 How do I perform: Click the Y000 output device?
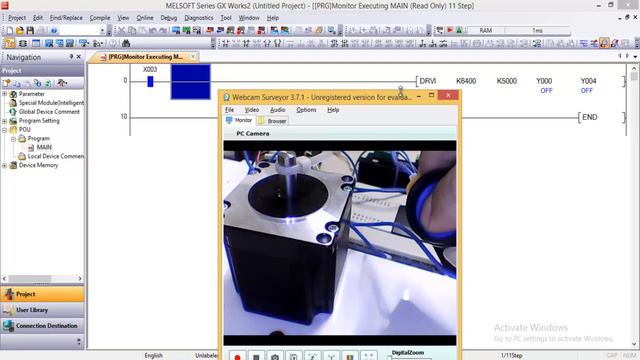[544, 81]
